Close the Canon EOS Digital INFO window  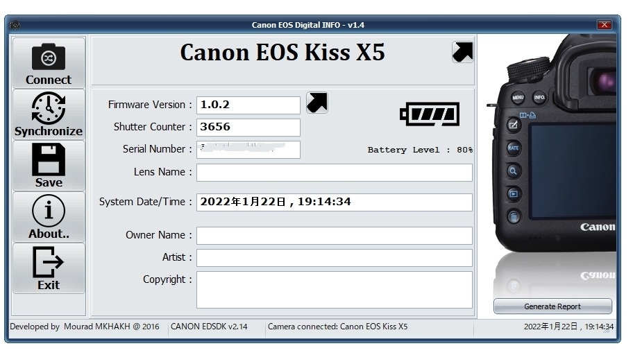[605, 24]
